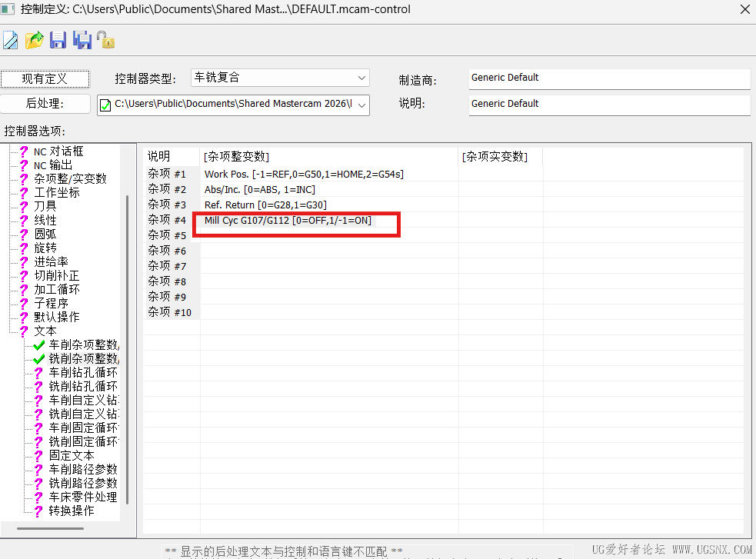Click the Work Pos. cell in 杂项 #1
The width and height of the screenshot is (756, 559).
(x=329, y=174)
